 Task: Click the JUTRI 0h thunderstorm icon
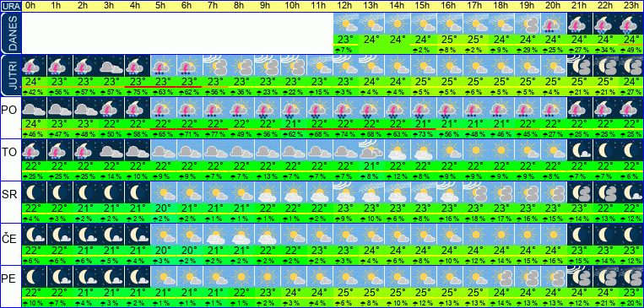(34, 66)
